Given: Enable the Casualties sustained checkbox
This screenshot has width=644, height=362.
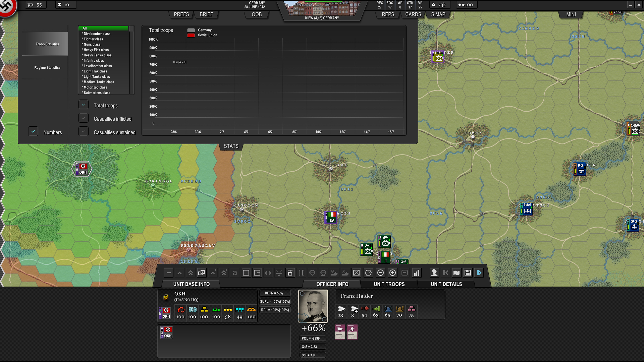Looking at the screenshot, I should [x=84, y=132].
